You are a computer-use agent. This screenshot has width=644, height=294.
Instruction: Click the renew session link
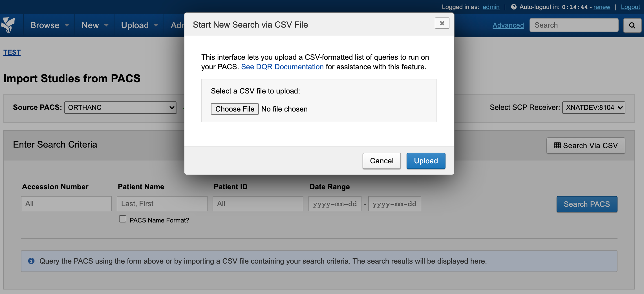click(601, 7)
